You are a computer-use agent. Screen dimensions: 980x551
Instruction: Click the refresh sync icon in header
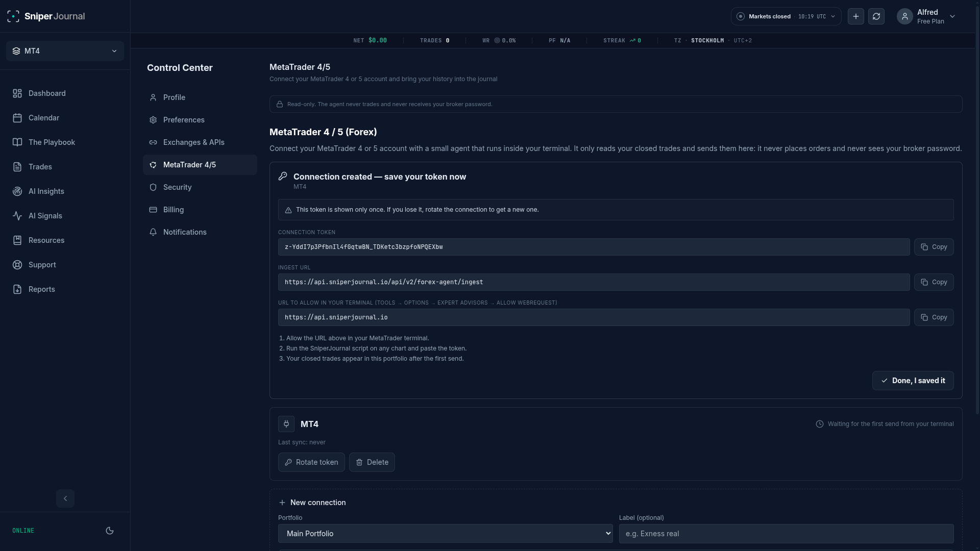876,16
